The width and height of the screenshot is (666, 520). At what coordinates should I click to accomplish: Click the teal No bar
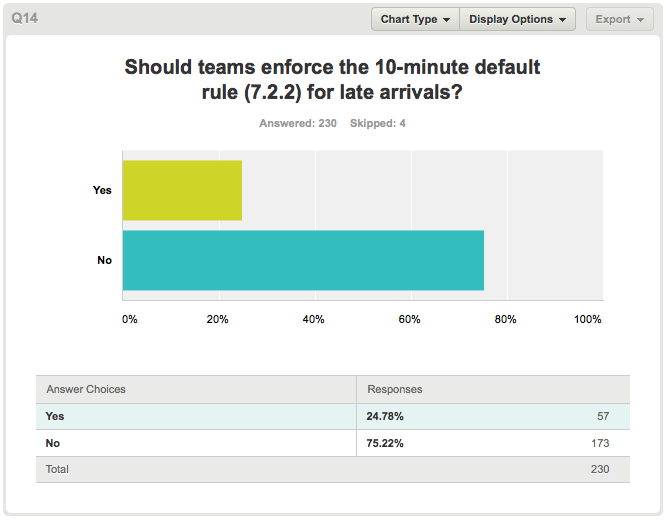coord(303,260)
